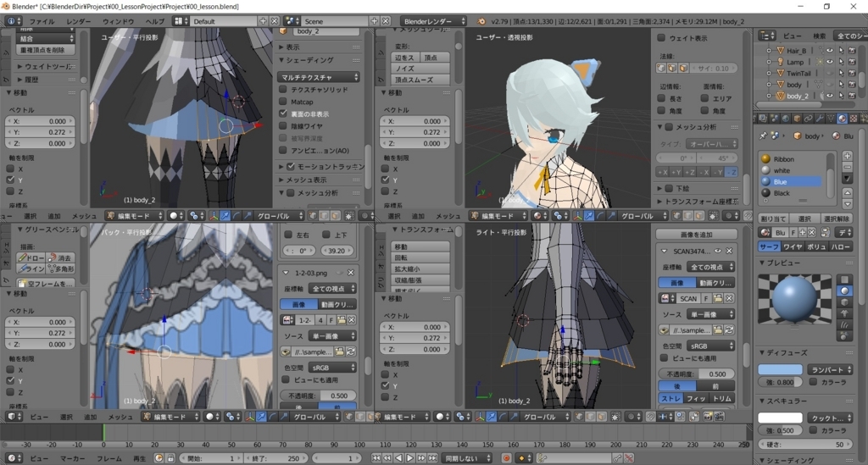Screen dimensions: 868x465
Task: Open the Modifiers wrench tab icon
Action: 820,119
